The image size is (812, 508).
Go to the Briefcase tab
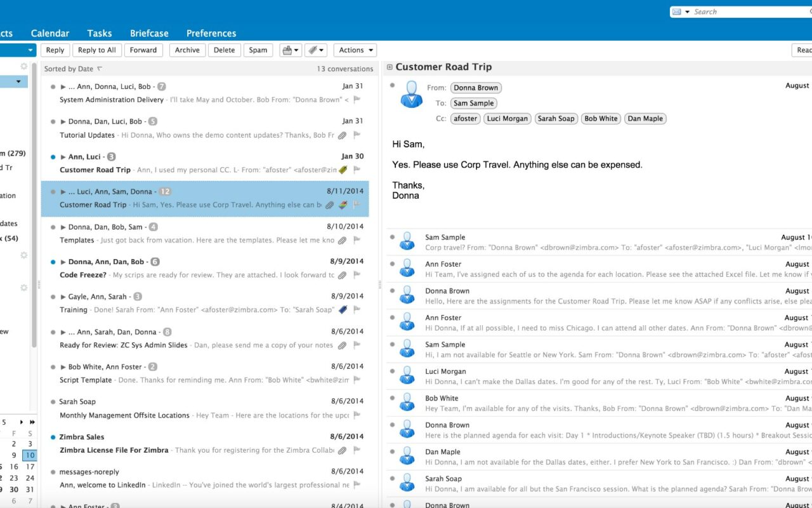click(149, 34)
